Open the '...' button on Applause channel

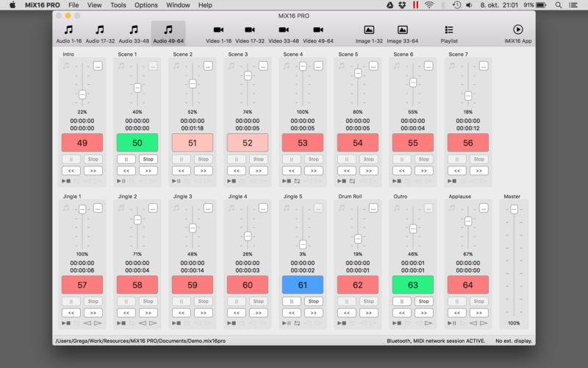coord(484,208)
